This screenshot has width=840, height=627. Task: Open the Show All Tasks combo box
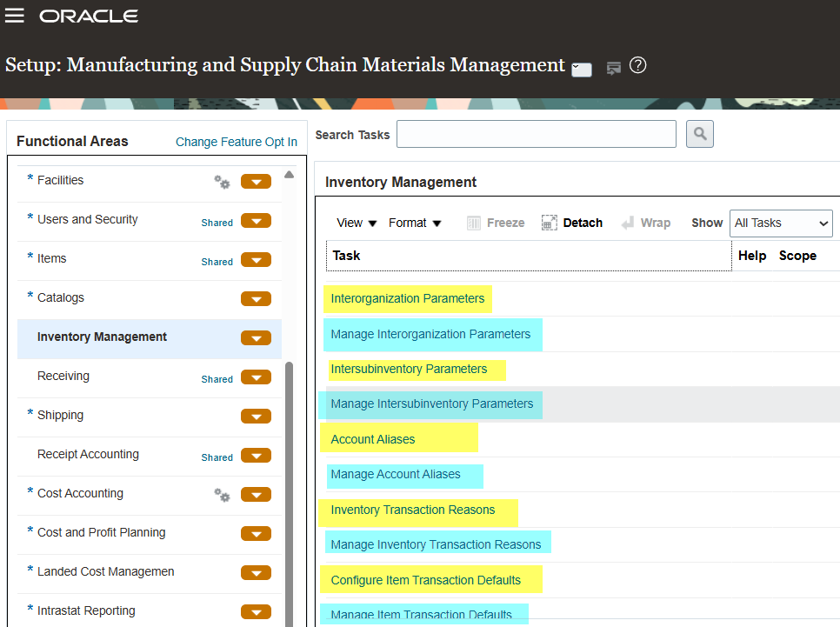(x=780, y=223)
